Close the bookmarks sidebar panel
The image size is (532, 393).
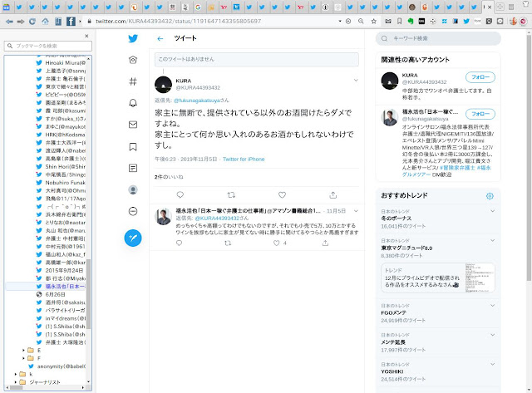[x=86, y=36]
